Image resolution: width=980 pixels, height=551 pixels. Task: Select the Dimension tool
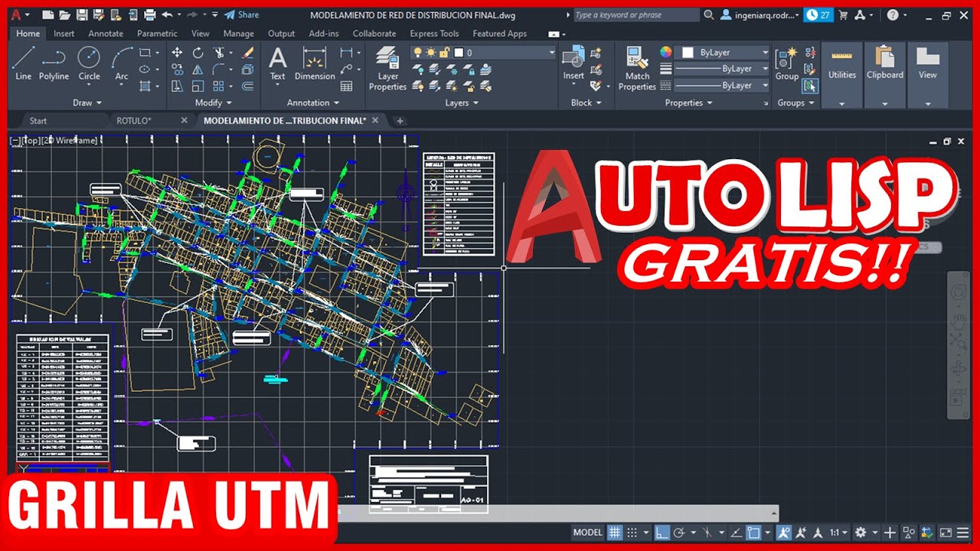point(315,64)
